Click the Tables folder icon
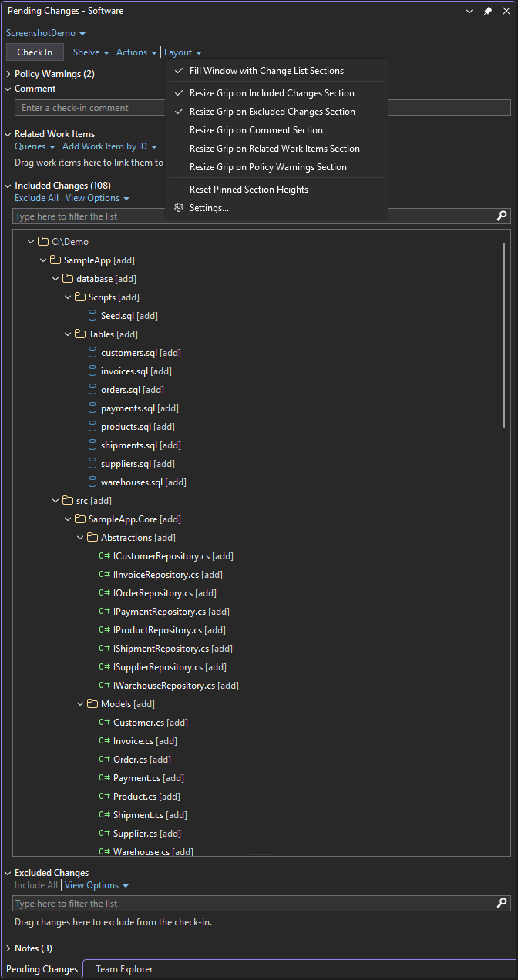The height and width of the screenshot is (980, 518). pos(80,334)
